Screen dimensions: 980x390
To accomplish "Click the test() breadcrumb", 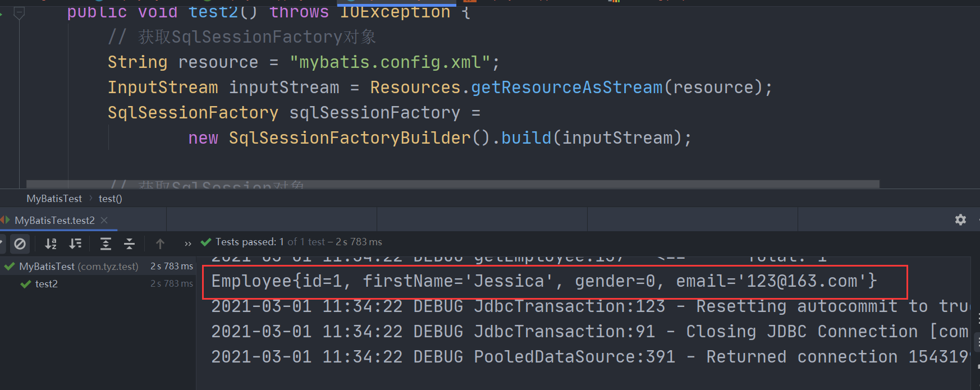I will point(110,199).
